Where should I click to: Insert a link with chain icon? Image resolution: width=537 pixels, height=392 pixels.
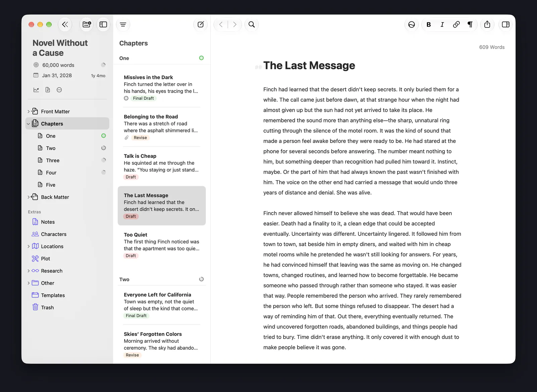[456, 24]
